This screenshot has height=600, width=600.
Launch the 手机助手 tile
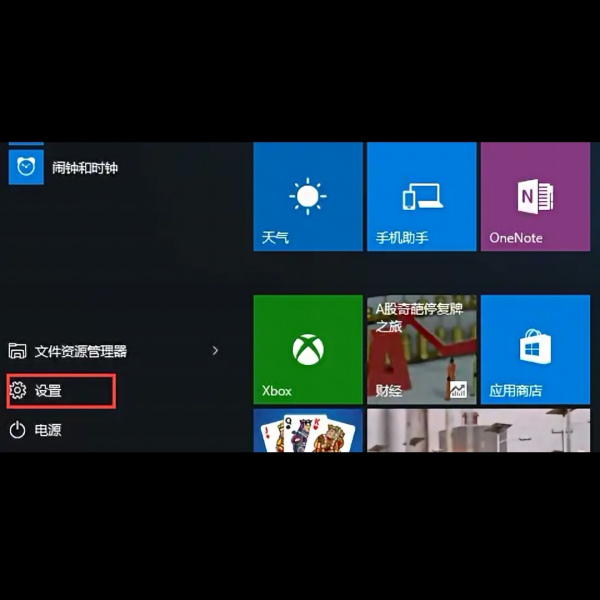coord(421,197)
